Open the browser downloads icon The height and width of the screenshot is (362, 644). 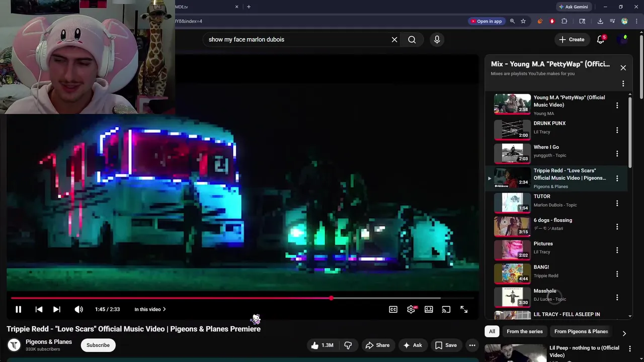pos(600,21)
